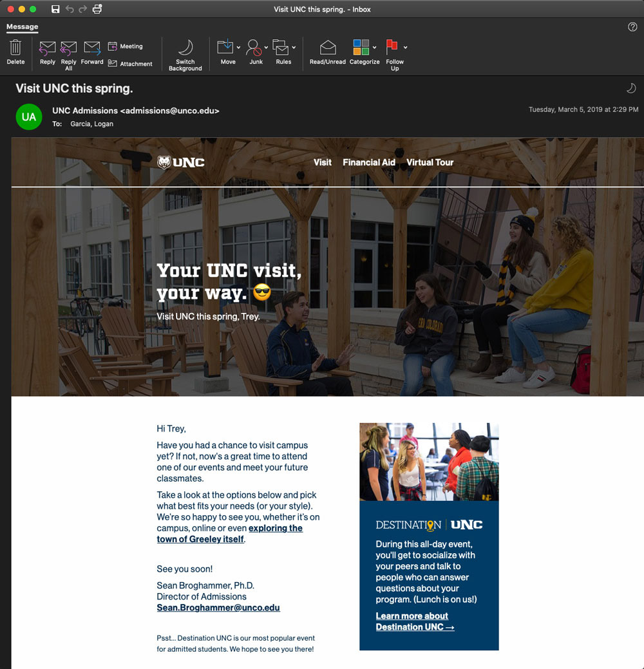Image resolution: width=644 pixels, height=669 pixels.
Task: Expand the Junk dropdown arrow
Action: pos(266,48)
